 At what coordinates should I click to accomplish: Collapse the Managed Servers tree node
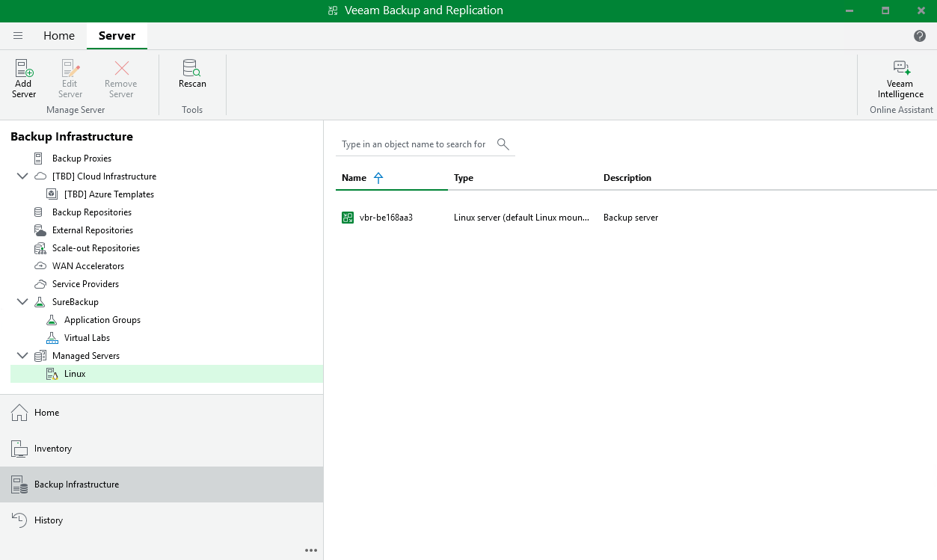(22, 356)
